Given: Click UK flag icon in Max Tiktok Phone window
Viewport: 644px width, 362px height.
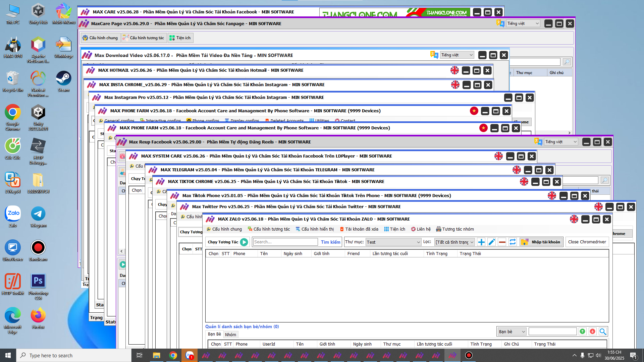Looking at the screenshot, I should click(x=552, y=196).
